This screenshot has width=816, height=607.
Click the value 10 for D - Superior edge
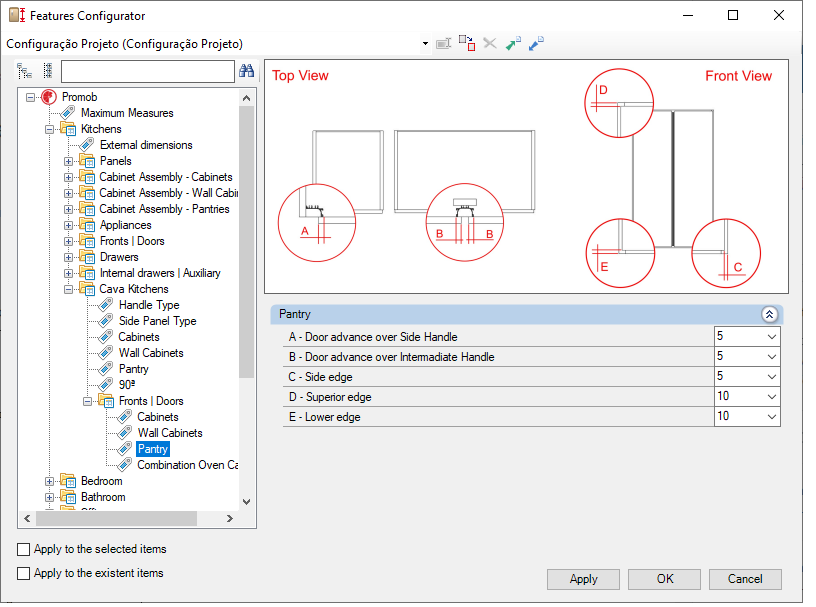pos(723,396)
